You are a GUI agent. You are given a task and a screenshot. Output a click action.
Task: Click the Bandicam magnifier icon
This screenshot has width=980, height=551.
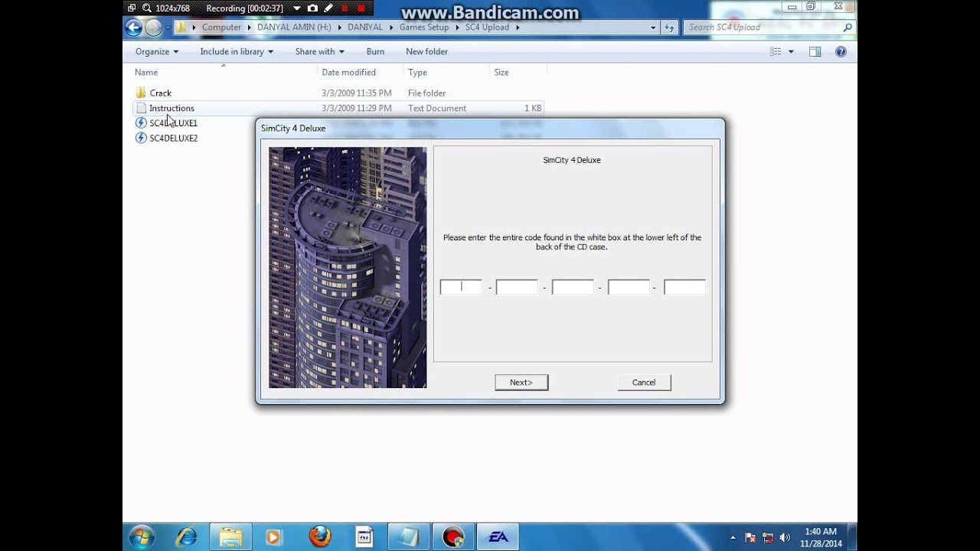pyautogui.click(x=146, y=8)
